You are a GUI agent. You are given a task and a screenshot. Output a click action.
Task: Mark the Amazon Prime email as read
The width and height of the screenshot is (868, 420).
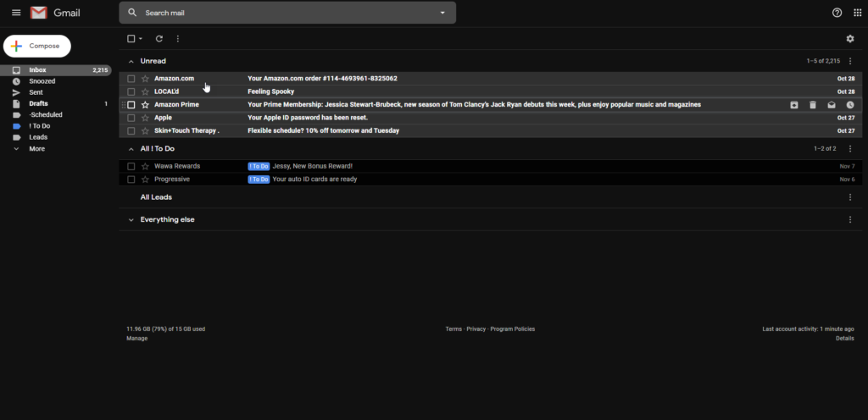click(832, 105)
